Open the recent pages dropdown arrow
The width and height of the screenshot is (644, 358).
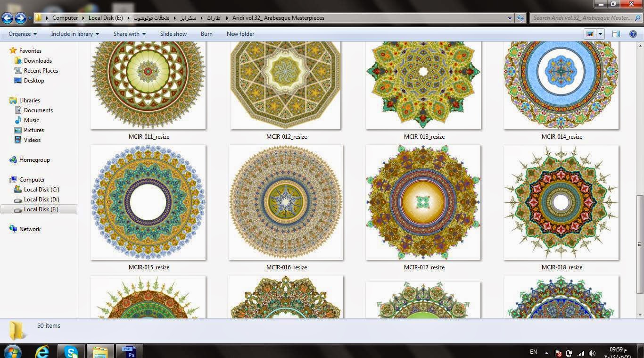pyautogui.click(x=30, y=18)
